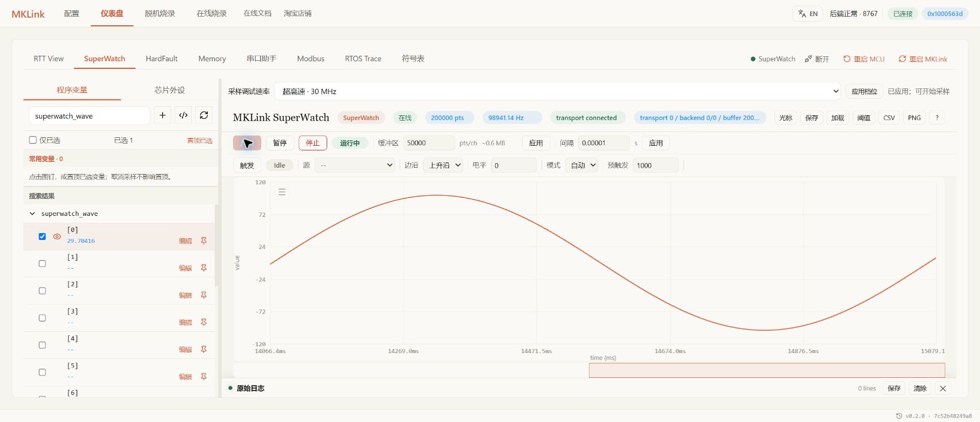Open the trigger 源 source dropdown

[x=355, y=165]
